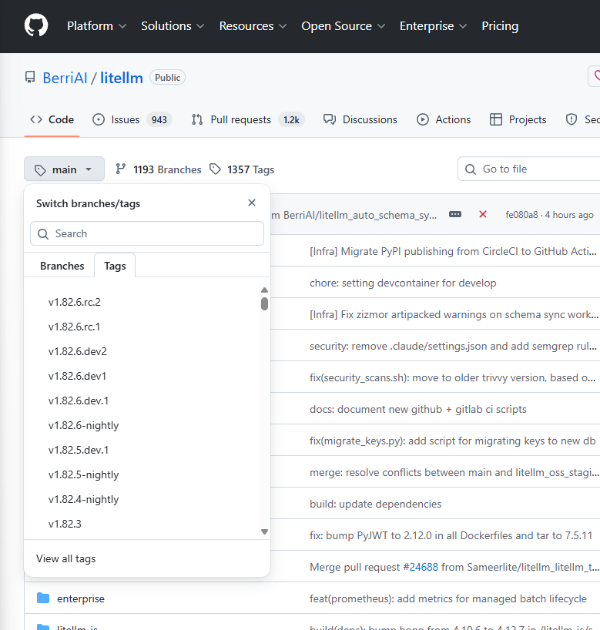Select tag v1.82.6.dev.1
Image resolution: width=600 pixels, height=630 pixels.
pyautogui.click(x=78, y=401)
